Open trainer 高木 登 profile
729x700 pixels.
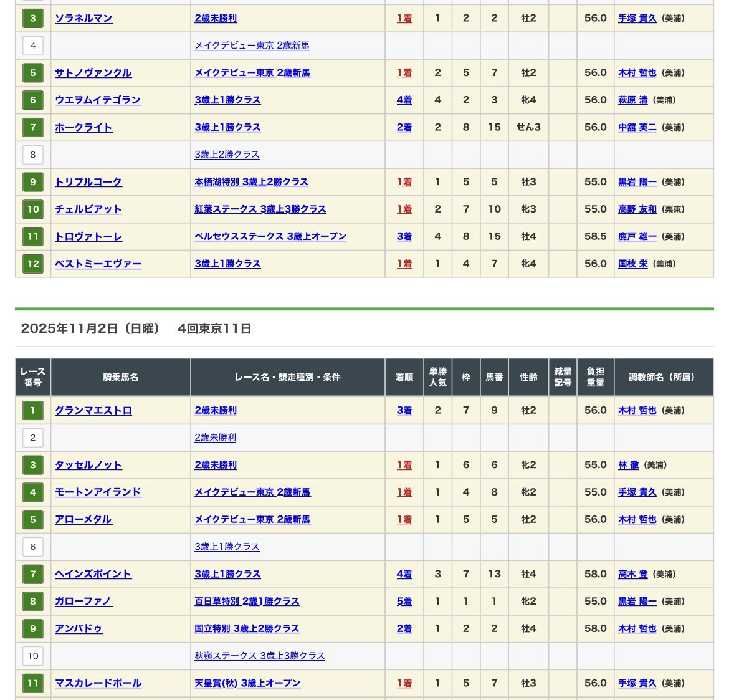(633, 574)
